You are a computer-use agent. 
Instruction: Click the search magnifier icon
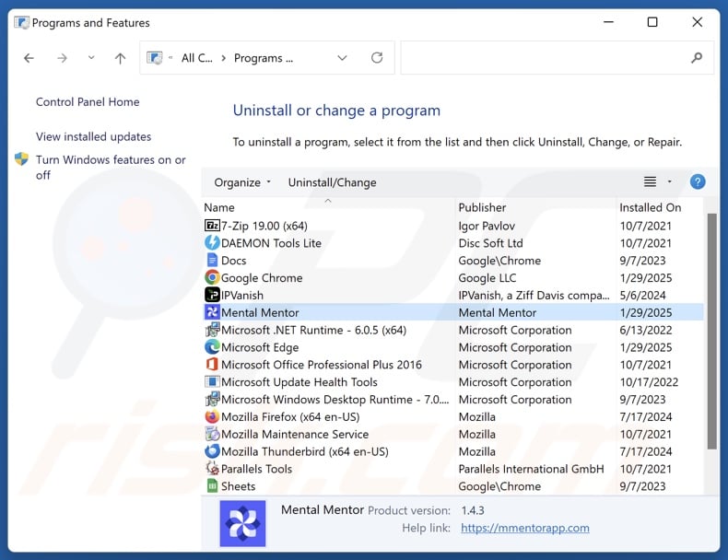pyautogui.click(x=697, y=58)
